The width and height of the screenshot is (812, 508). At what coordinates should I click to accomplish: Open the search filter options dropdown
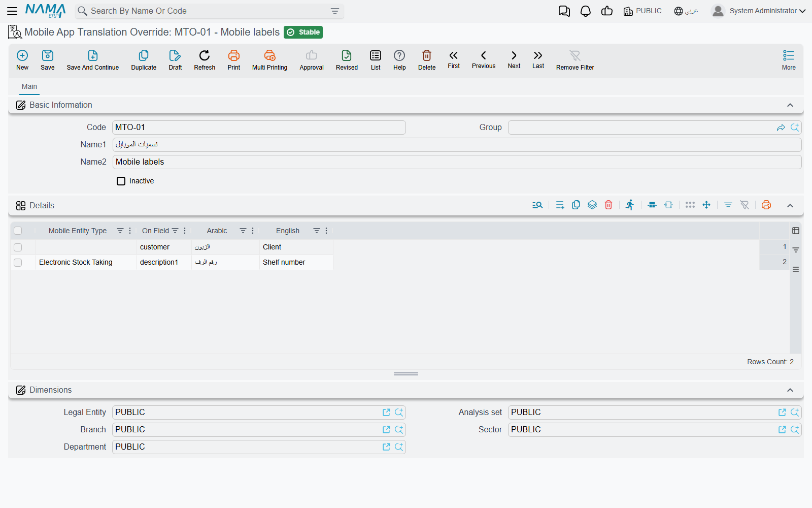[335, 11]
